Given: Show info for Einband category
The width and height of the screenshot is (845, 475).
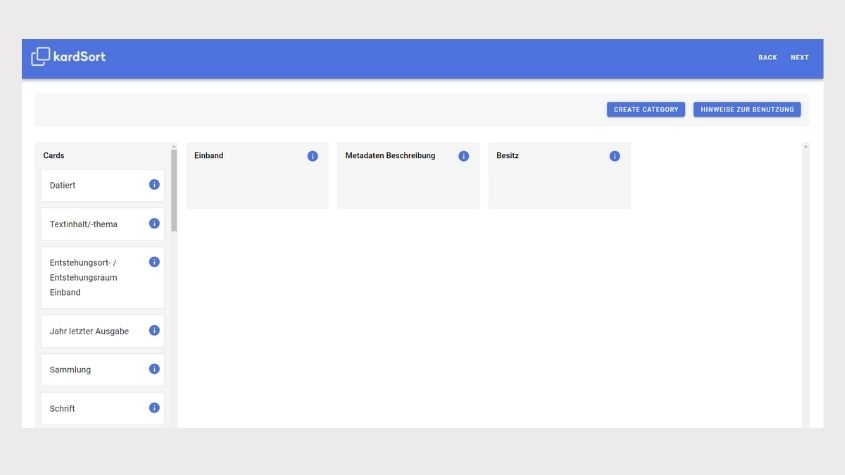Looking at the screenshot, I should click(313, 156).
